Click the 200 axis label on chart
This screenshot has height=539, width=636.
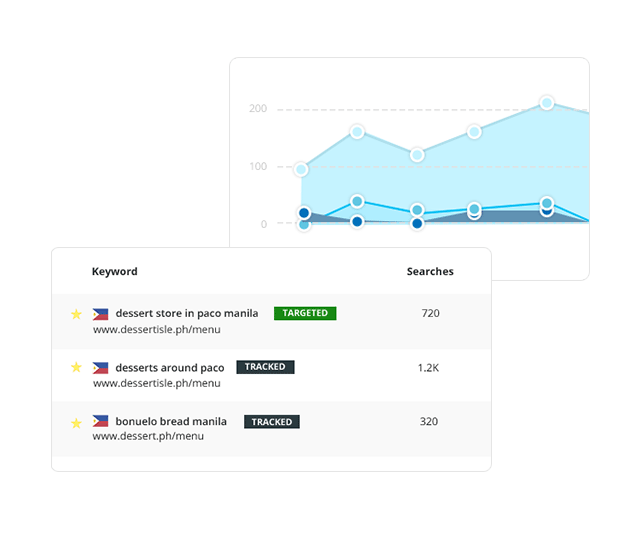pyautogui.click(x=258, y=109)
